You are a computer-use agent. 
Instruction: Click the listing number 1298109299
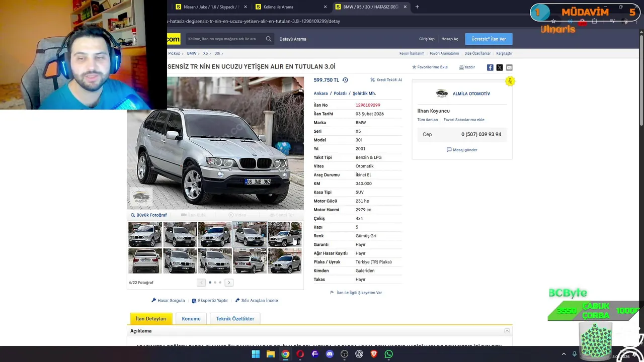click(x=368, y=105)
